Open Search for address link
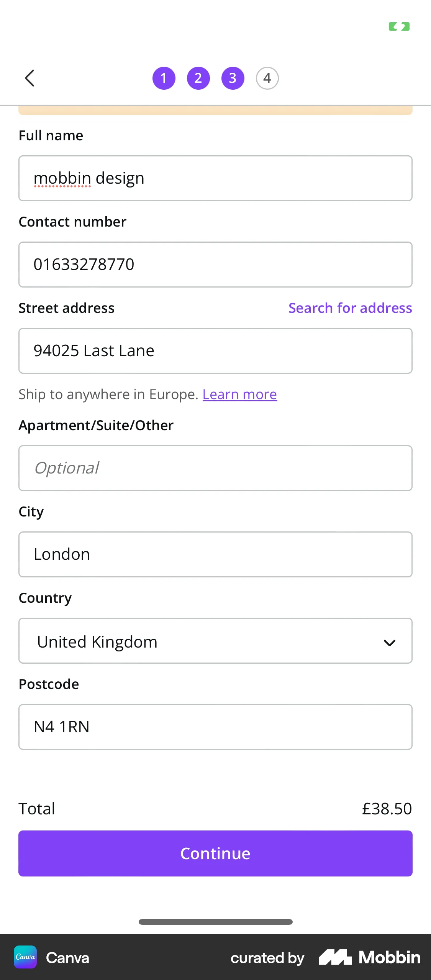The height and width of the screenshot is (980, 431). point(350,308)
